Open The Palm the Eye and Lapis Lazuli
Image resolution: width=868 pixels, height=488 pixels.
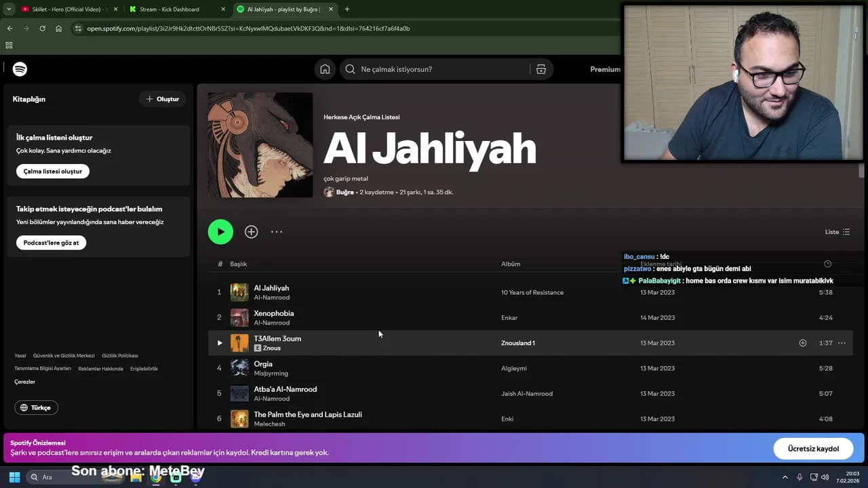pyautogui.click(x=308, y=414)
